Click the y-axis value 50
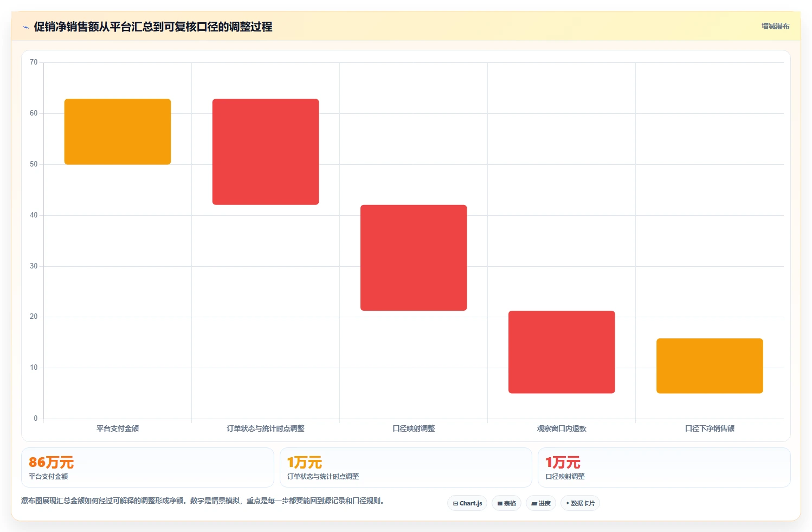812x532 pixels. (x=34, y=164)
